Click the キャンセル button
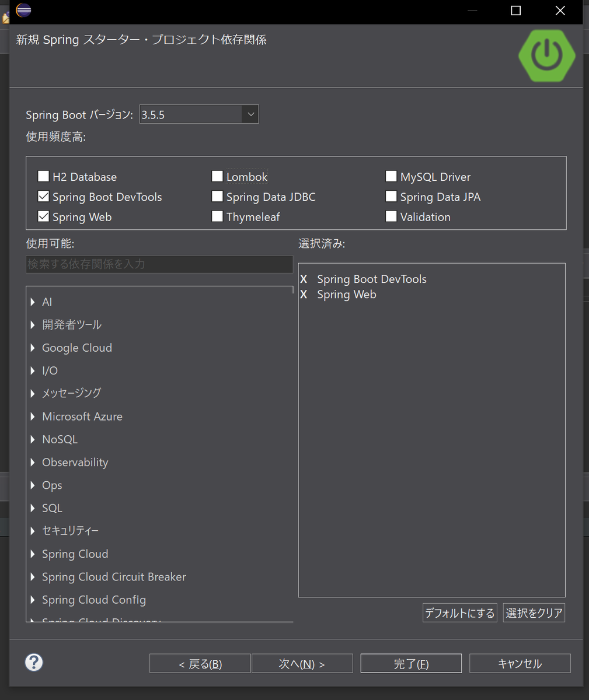The height and width of the screenshot is (700, 589). (x=520, y=663)
